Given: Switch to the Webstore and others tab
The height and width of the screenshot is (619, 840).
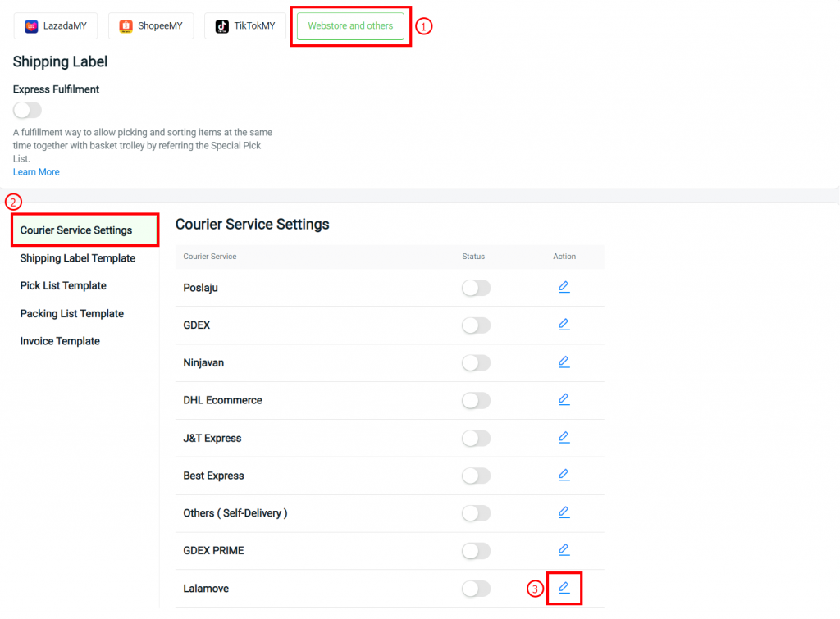Looking at the screenshot, I should tap(350, 25).
